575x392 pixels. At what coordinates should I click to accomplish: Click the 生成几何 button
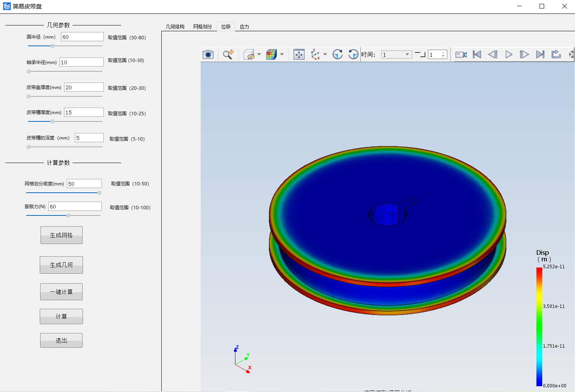pyautogui.click(x=61, y=265)
